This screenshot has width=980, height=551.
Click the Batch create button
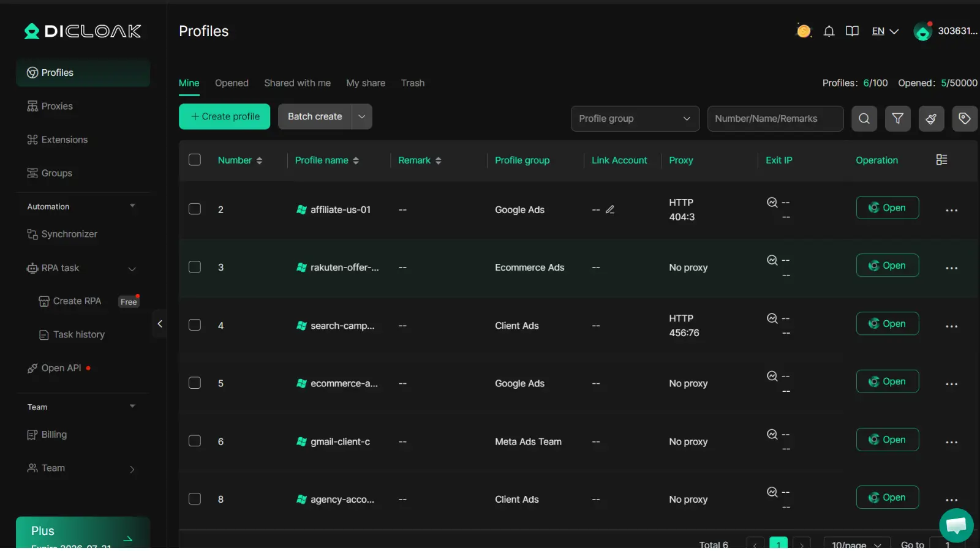click(315, 116)
